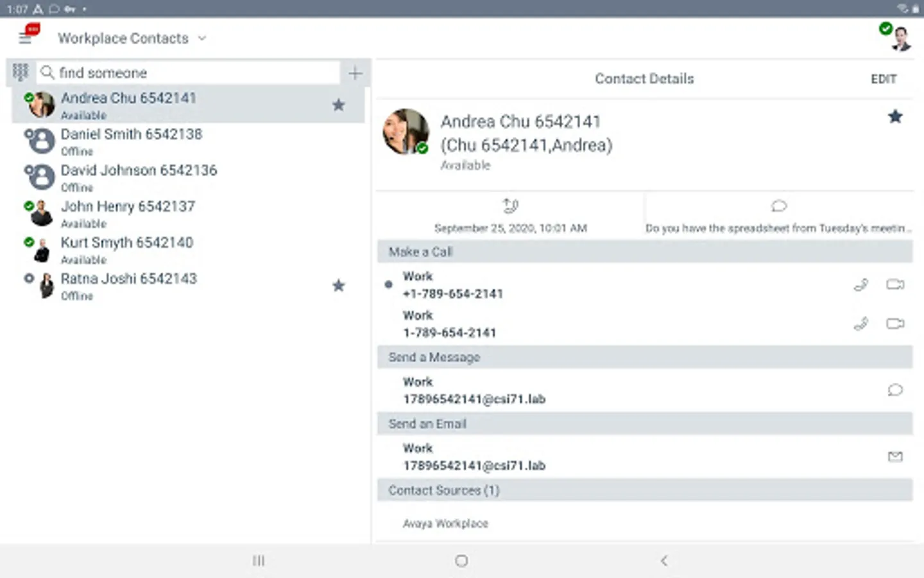Open the recent message bubble icon
Screen dimensions: 924x578
pos(779,206)
